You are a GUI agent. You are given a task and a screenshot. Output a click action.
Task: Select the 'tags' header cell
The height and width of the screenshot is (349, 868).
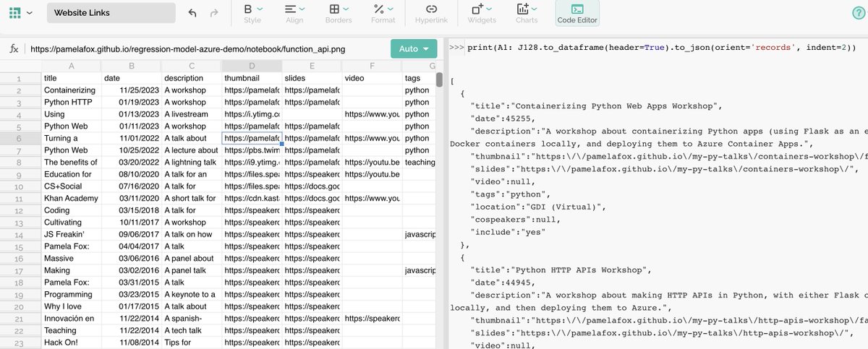419,78
